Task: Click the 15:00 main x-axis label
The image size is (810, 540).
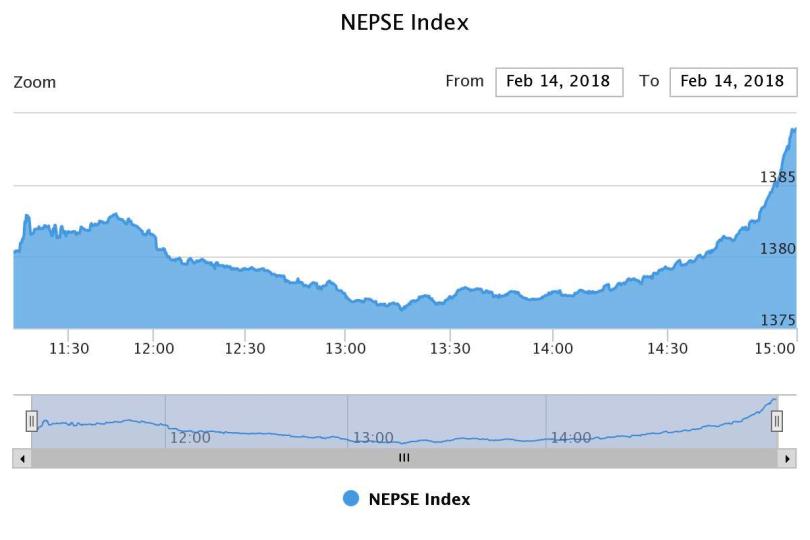Action: (x=775, y=348)
